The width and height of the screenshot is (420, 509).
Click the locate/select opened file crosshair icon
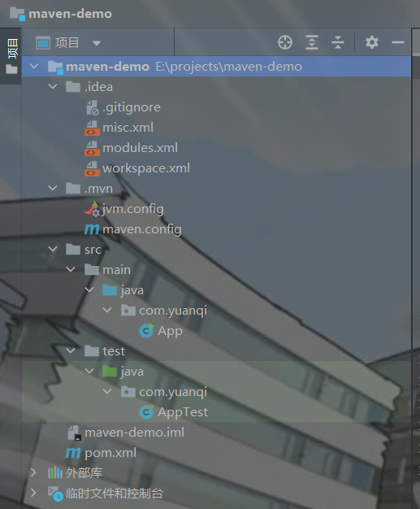[285, 42]
